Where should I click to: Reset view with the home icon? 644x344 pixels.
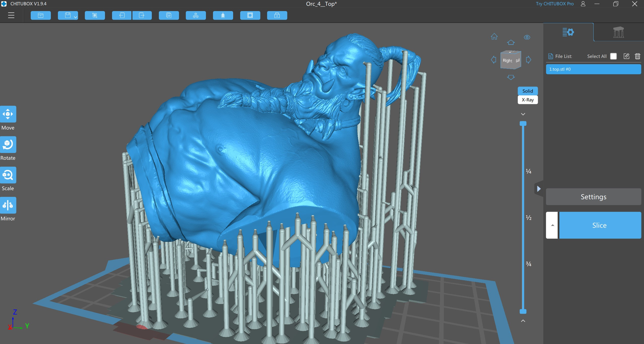click(494, 36)
